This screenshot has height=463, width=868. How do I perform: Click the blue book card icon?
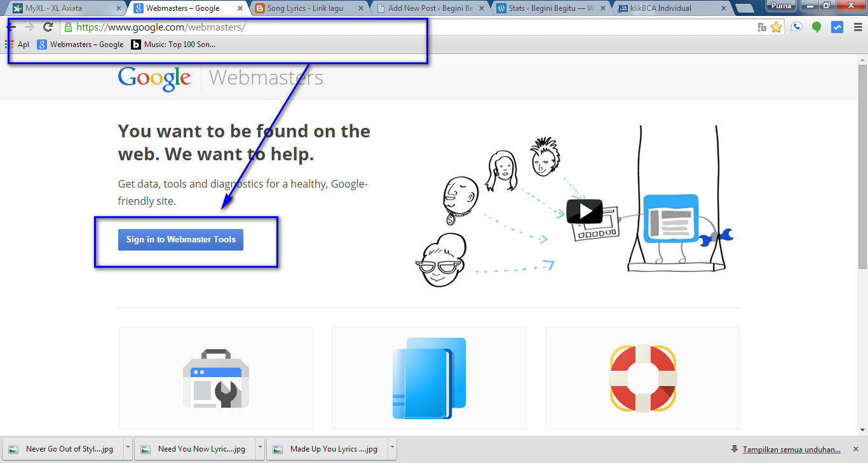(429, 378)
